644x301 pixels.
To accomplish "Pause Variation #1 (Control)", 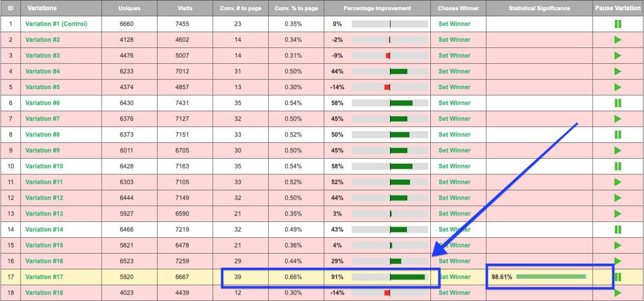I will [x=617, y=24].
